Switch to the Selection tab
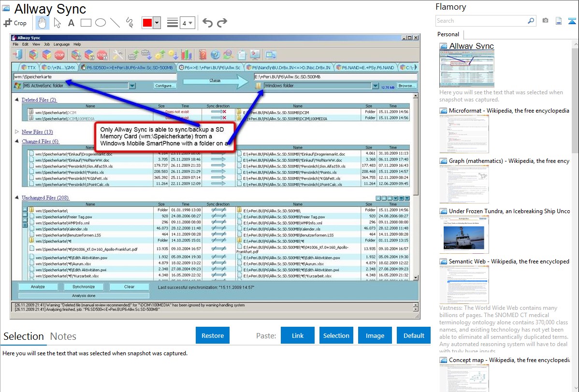Viewport: 579px width, 392px height. tap(24, 336)
